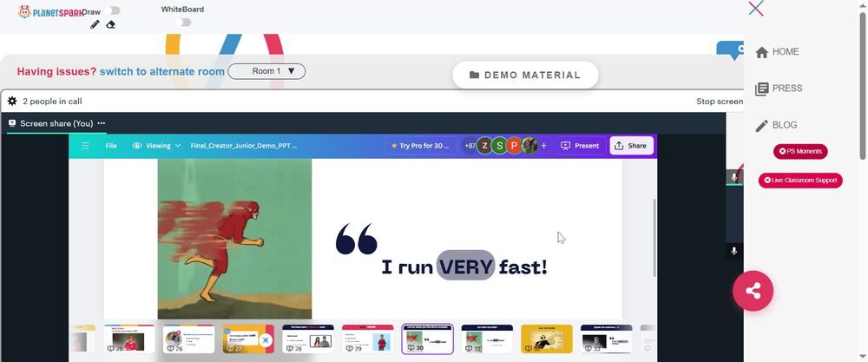Click the home house icon

point(762,52)
